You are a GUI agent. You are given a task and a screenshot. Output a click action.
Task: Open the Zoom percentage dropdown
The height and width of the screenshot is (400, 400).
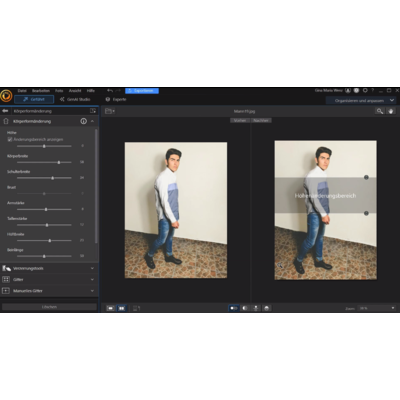pyautogui.click(x=376, y=308)
